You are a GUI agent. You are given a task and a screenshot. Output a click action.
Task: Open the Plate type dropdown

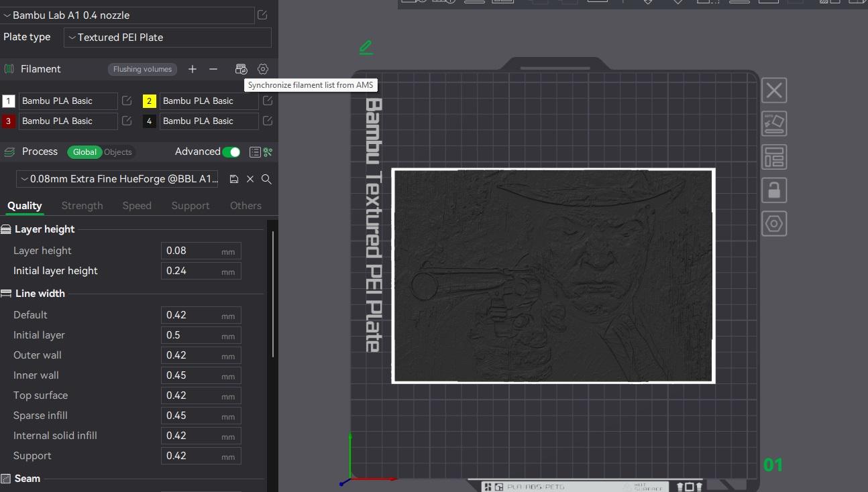[168, 38]
